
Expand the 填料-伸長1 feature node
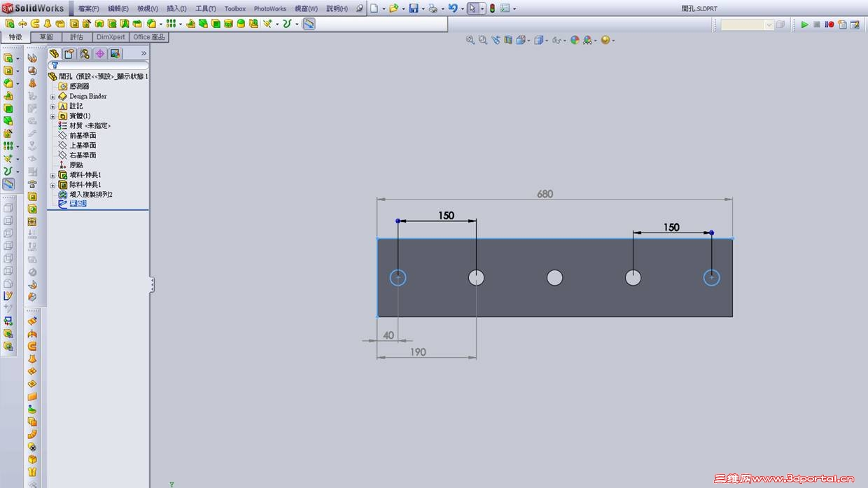pos(52,175)
